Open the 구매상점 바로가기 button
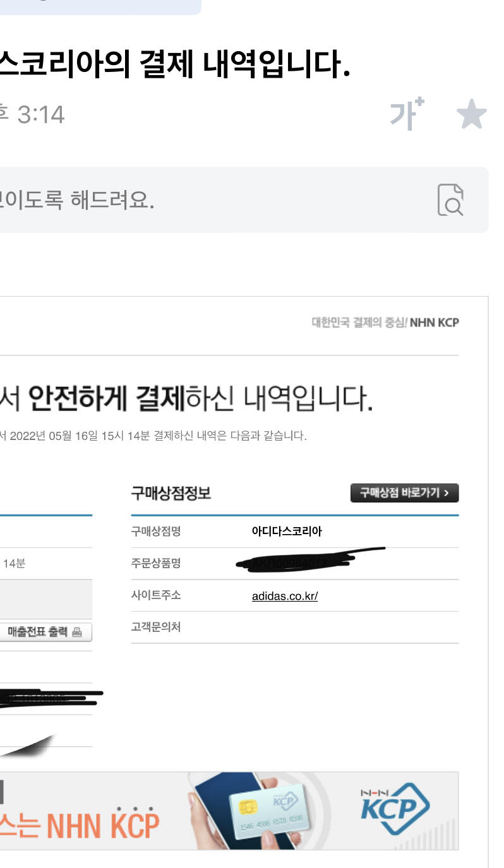 click(x=404, y=493)
